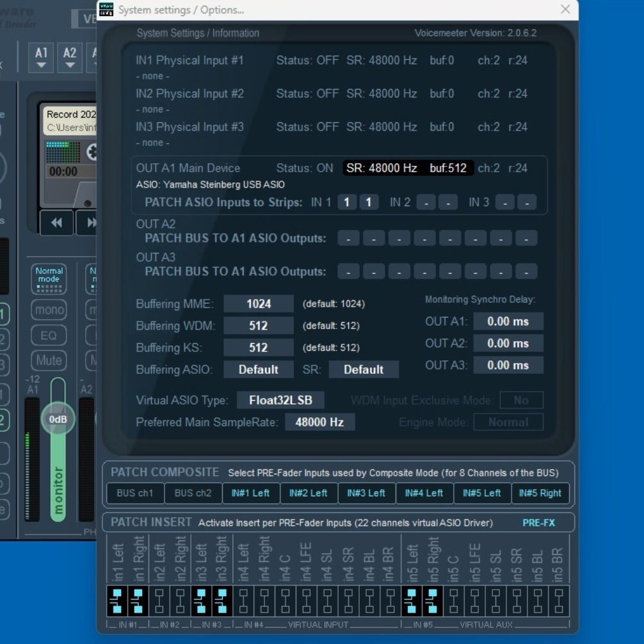Select the Preferred Main SampleRate 48000 Hz box
The height and width of the screenshot is (644, 644).
coord(319,423)
